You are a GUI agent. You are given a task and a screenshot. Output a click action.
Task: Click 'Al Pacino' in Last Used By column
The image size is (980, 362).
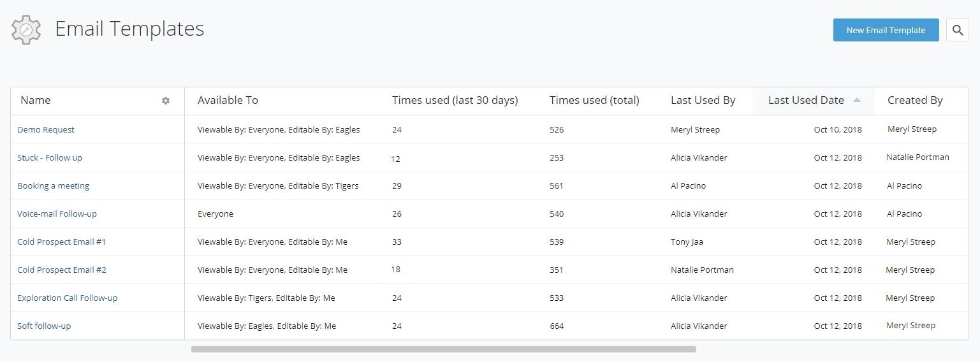tap(688, 185)
